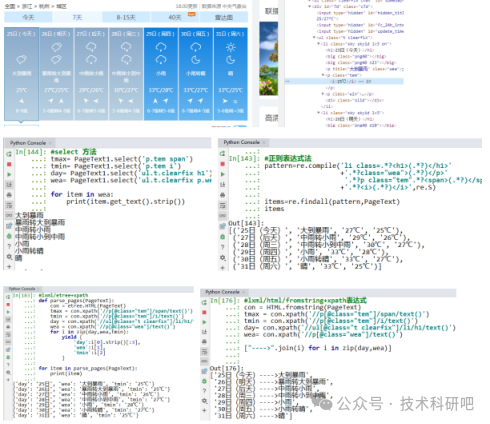Image resolution: width=490 pixels, height=424 pixels.
Task: Click 全国 in the breadcrumb
Action: [10, 6]
